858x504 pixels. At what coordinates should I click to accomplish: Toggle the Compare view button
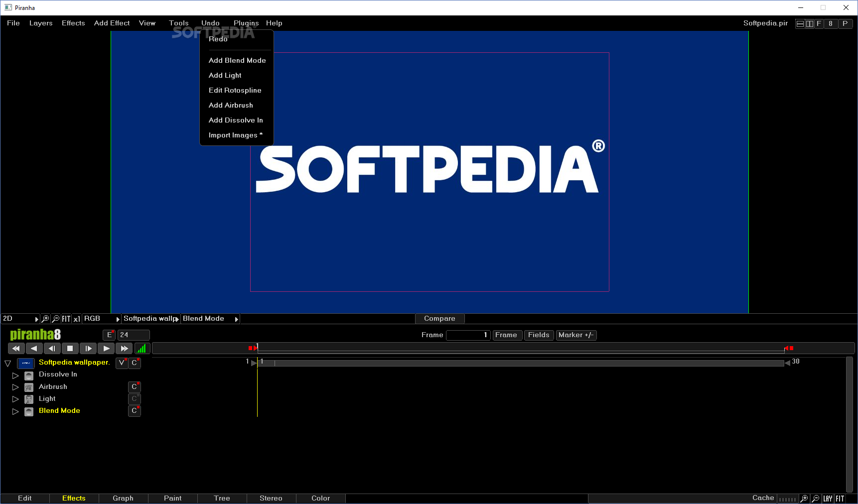[x=439, y=319]
